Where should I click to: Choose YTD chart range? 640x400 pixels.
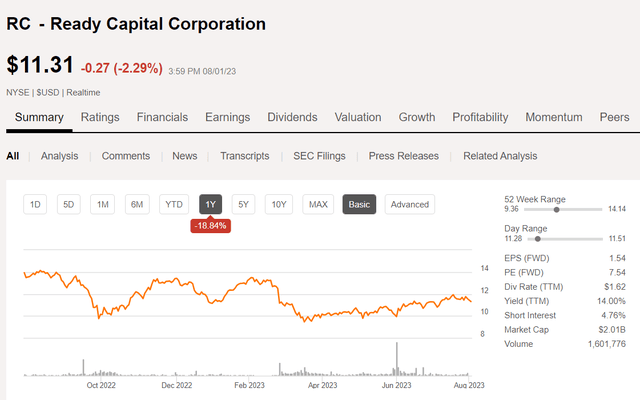click(174, 205)
